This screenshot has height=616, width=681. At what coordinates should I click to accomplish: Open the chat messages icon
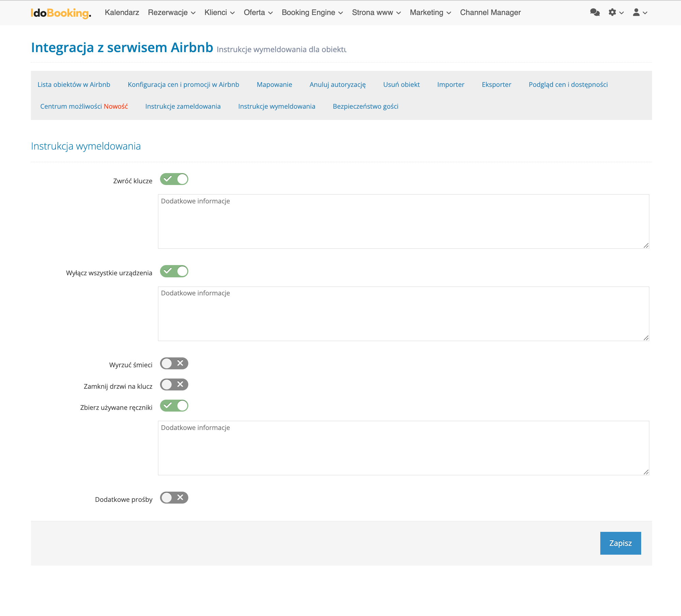click(595, 13)
